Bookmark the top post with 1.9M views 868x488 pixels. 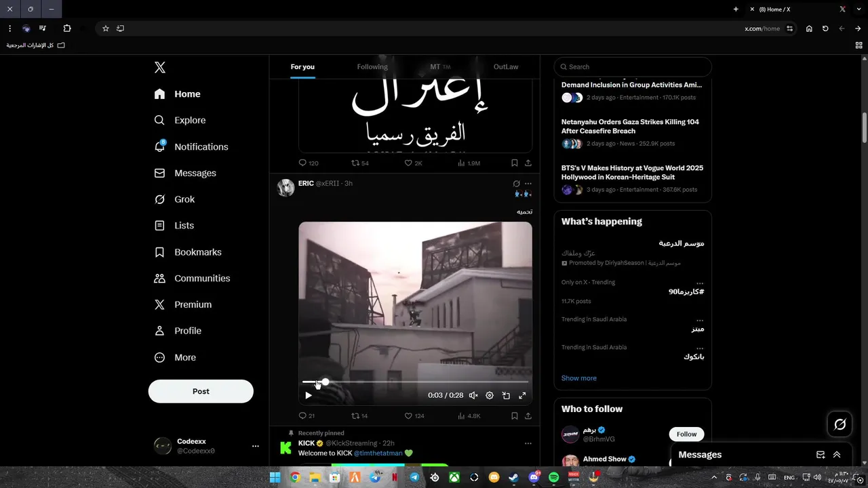515,163
